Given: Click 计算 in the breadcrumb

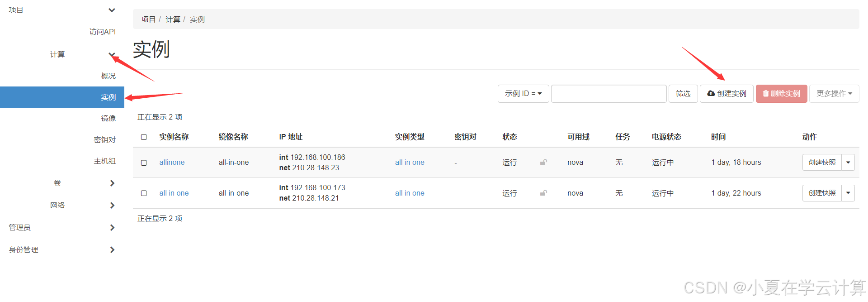Looking at the screenshot, I should coord(173,19).
